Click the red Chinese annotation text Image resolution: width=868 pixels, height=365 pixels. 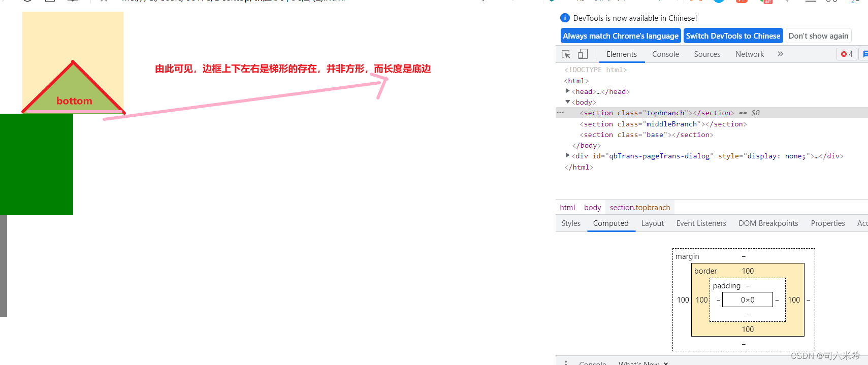pos(293,69)
